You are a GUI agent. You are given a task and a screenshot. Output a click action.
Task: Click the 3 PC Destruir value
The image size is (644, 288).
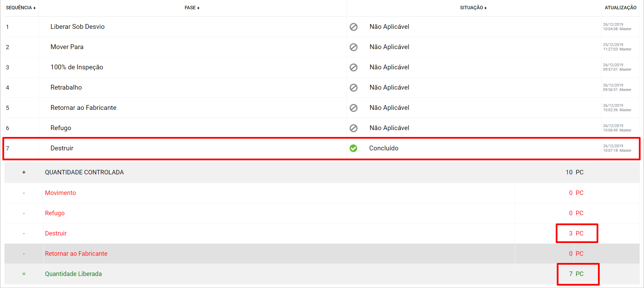click(x=576, y=233)
